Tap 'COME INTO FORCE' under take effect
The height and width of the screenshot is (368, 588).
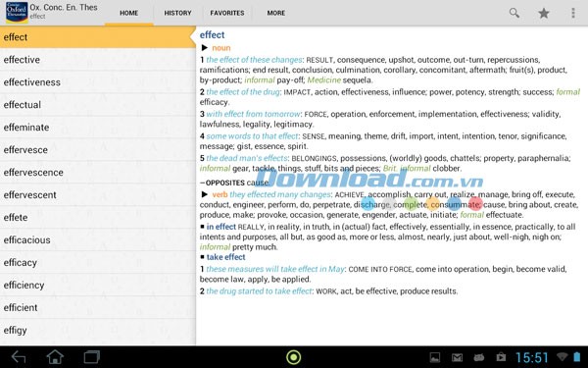pyautogui.click(x=380, y=269)
